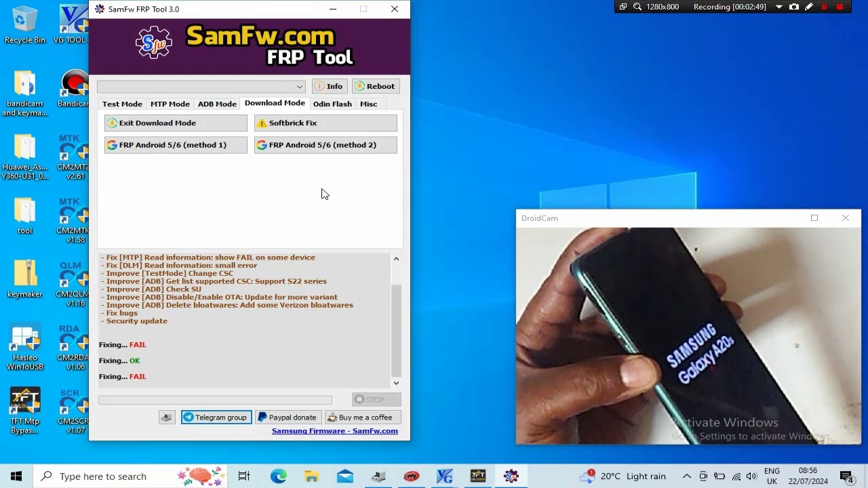Click the scroll up arrow in log panel
The width and height of the screenshot is (868, 488).
click(397, 258)
